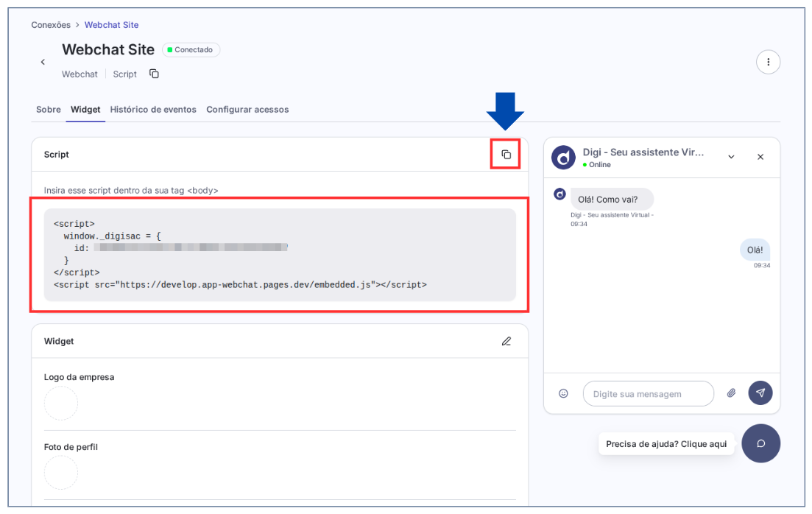Close the Digi chat window
Image resolution: width=812 pixels, height=514 pixels.
tap(760, 157)
